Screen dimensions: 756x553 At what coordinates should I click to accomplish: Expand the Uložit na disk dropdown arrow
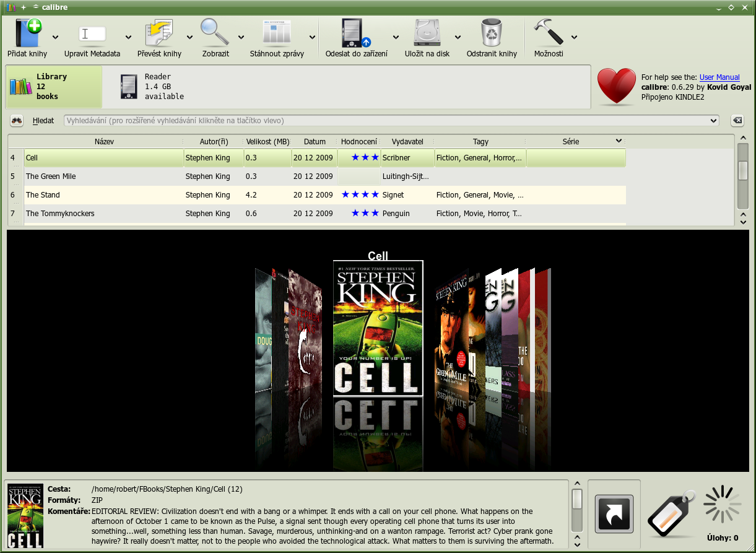click(458, 37)
